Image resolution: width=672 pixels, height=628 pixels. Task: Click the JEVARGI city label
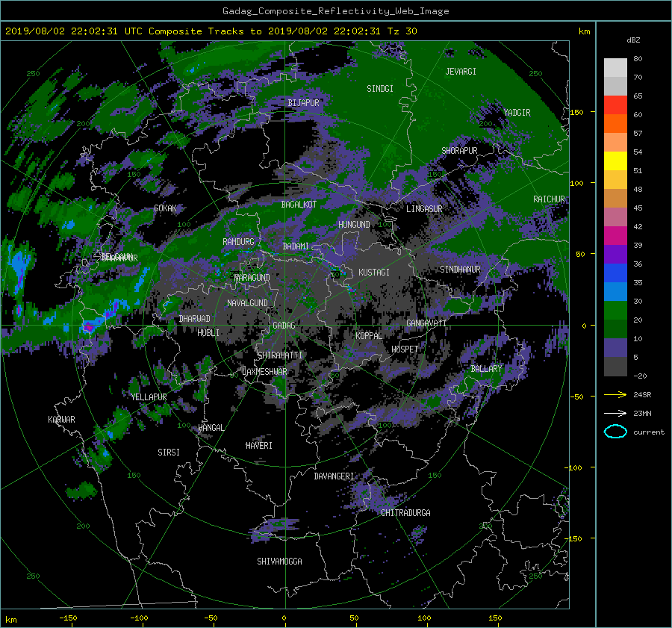[x=461, y=72]
